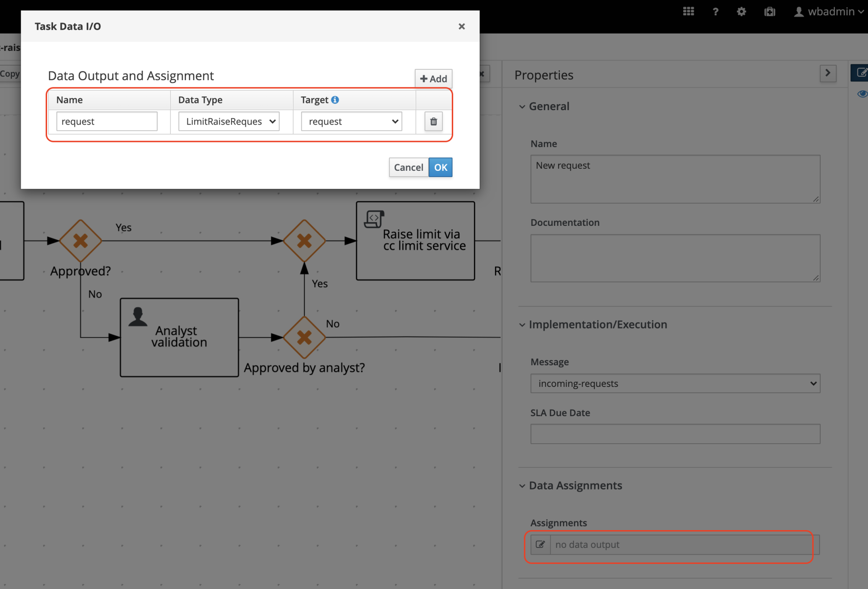868x589 pixels.
Task: Open the LimitRaiseRequest data type dropdown
Action: click(229, 121)
